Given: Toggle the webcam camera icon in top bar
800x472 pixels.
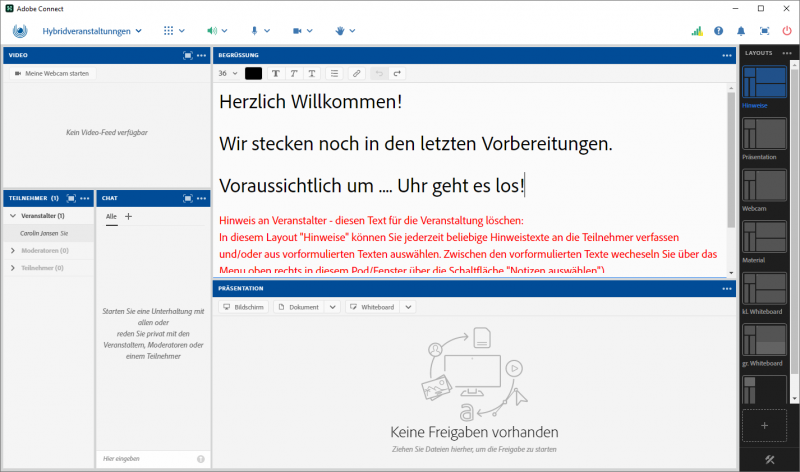Looking at the screenshot, I should (297, 31).
